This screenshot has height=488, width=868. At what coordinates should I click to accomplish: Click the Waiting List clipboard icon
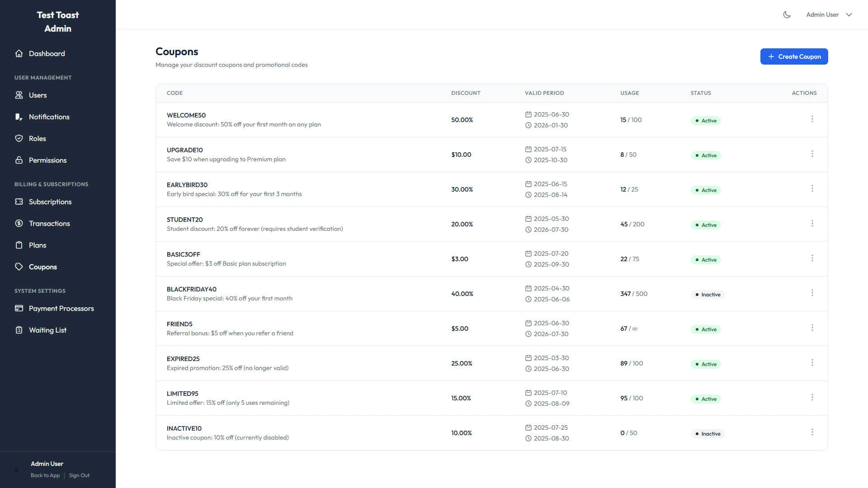point(19,330)
